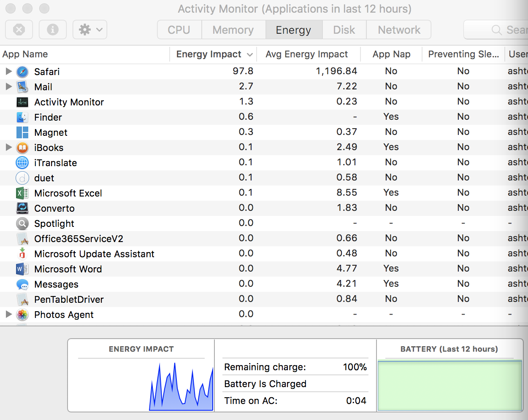Select the PenTabletDriver row name
The image size is (528, 420).
click(x=69, y=299)
